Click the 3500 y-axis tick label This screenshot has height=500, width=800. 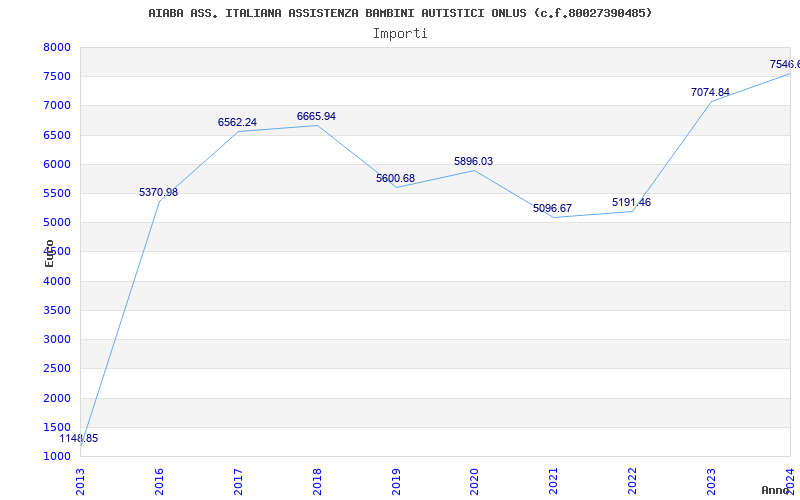tap(57, 310)
